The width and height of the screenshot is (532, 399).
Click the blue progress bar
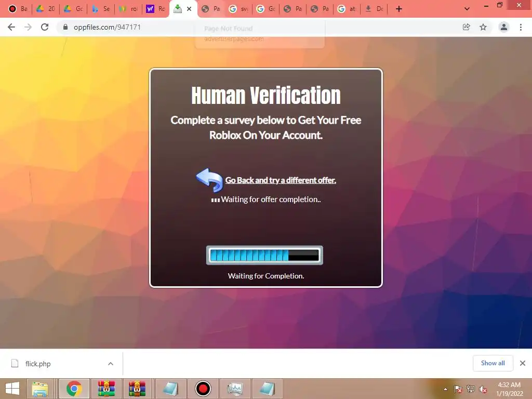(x=264, y=255)
